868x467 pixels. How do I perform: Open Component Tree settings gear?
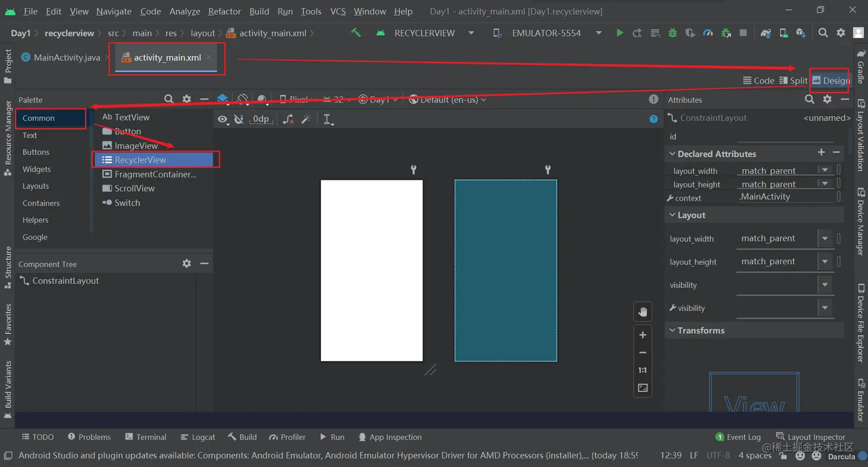click(x=187, y=264)
